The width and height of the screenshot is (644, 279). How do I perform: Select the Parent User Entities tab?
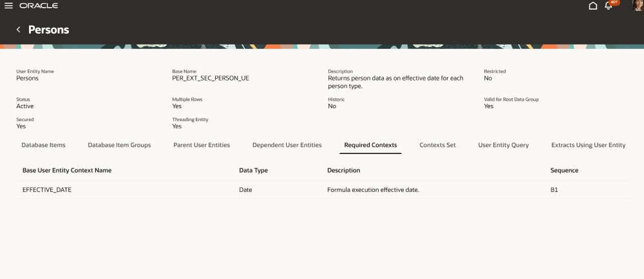(202, 145)
